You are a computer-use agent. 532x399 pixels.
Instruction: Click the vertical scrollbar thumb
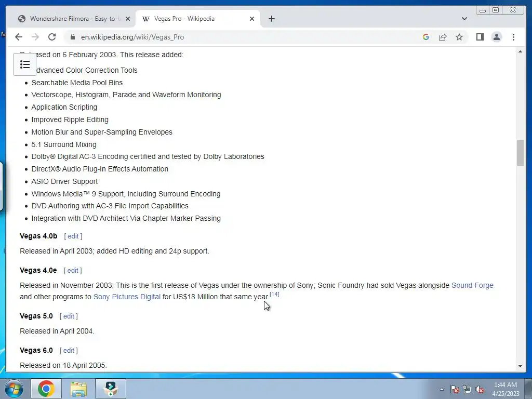(520, 153)
